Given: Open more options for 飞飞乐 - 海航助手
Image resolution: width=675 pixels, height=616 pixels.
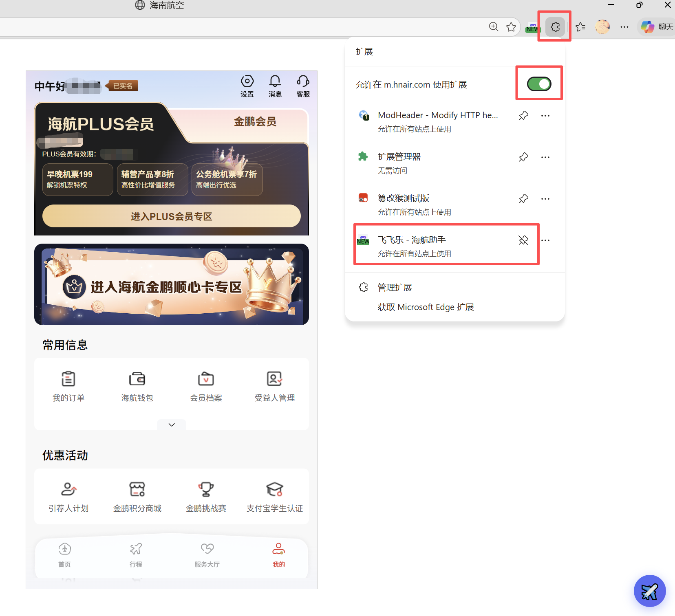Looking at the screenshot, I should tap(545, 240).
